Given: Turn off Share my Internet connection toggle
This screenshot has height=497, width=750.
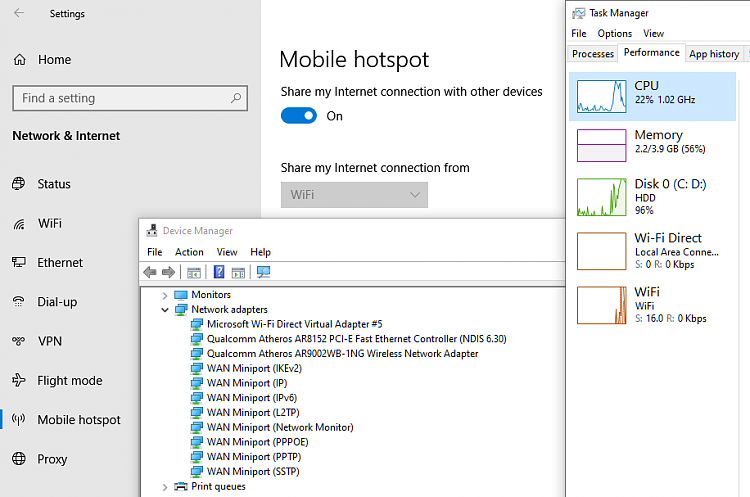Looking at the screenshot, I should (299, 116).
